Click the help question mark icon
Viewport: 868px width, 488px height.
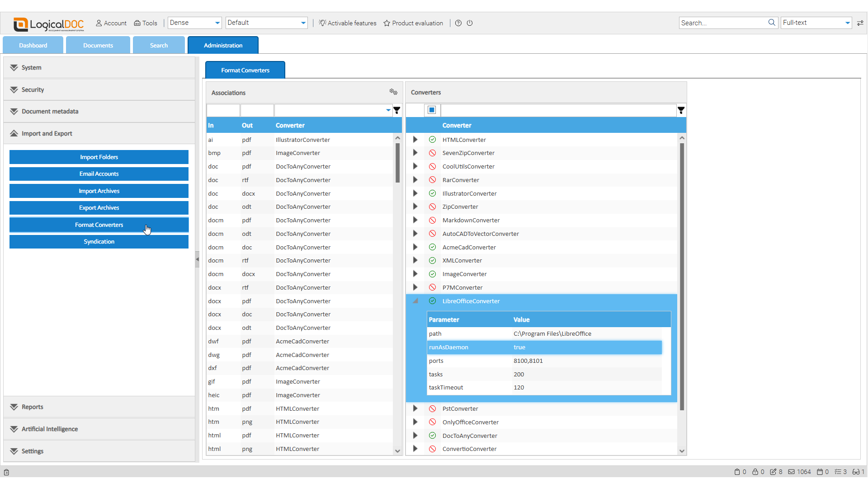click(458, 23)
